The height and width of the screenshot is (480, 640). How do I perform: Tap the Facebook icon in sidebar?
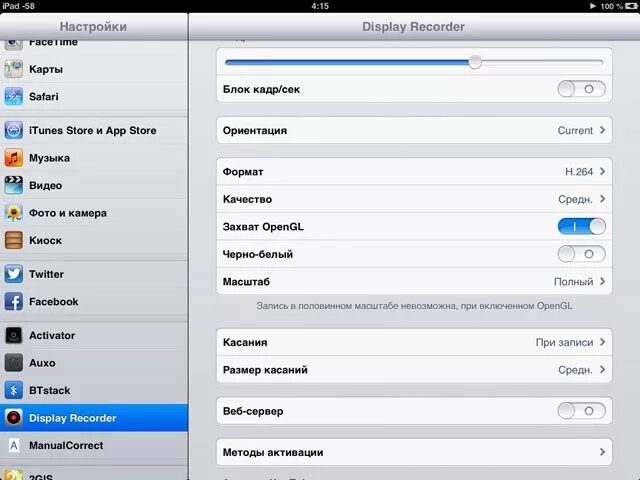tap(13, 302)
